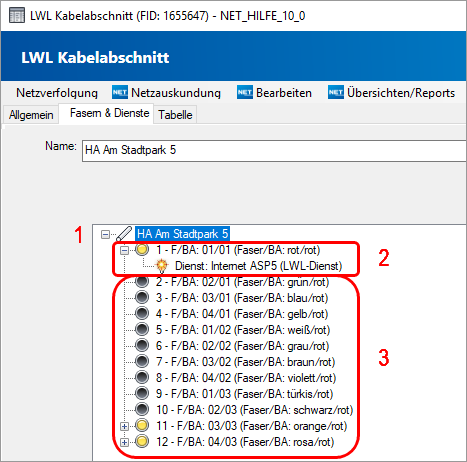Click the service icon for Internet ASP5

point(162,266)
